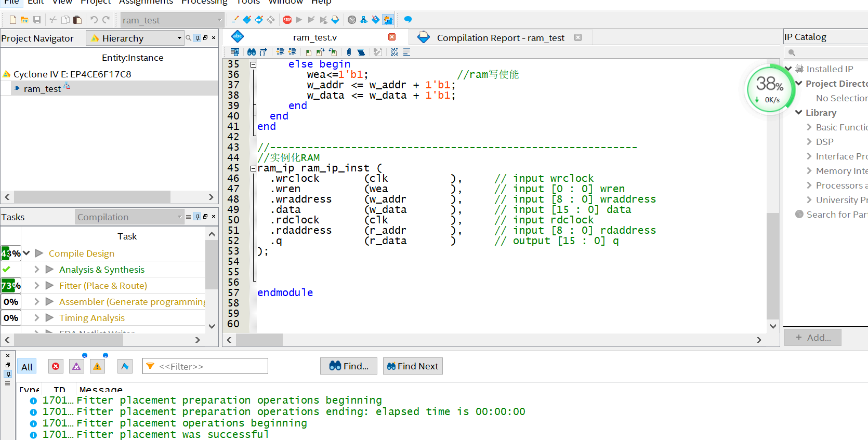This screenshot has height=440, width=868.
Task: Expand the Assembler task row
Action: 36,302
